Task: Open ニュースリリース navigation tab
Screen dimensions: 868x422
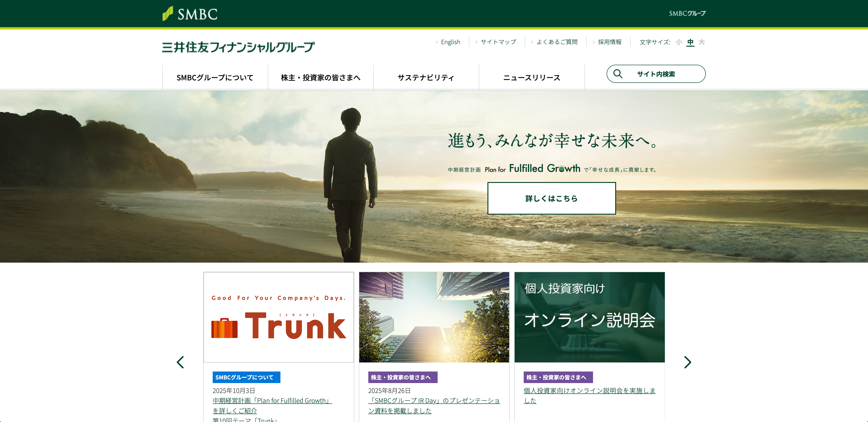Action: (531, 77)
